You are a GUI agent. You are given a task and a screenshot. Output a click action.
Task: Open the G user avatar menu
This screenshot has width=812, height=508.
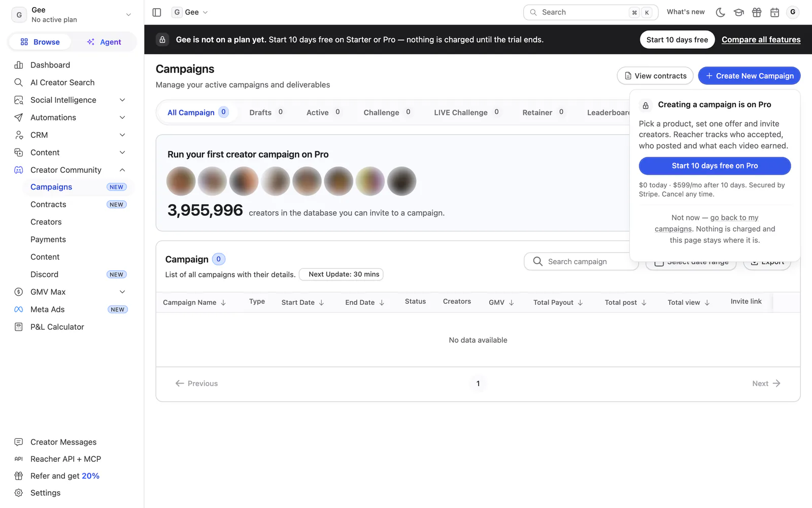tap(793, 12)
